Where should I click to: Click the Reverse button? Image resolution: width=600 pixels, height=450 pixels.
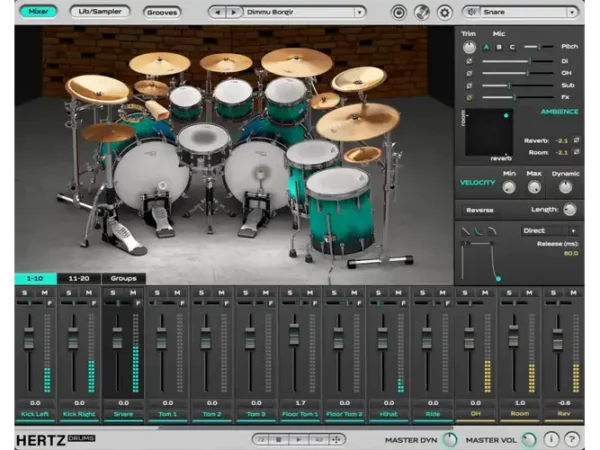[x=480, y=210]
